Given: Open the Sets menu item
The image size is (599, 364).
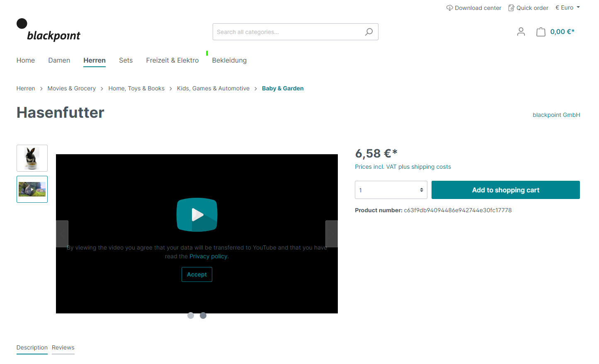Looking at the screenshot, I should [x=126, y=60].
